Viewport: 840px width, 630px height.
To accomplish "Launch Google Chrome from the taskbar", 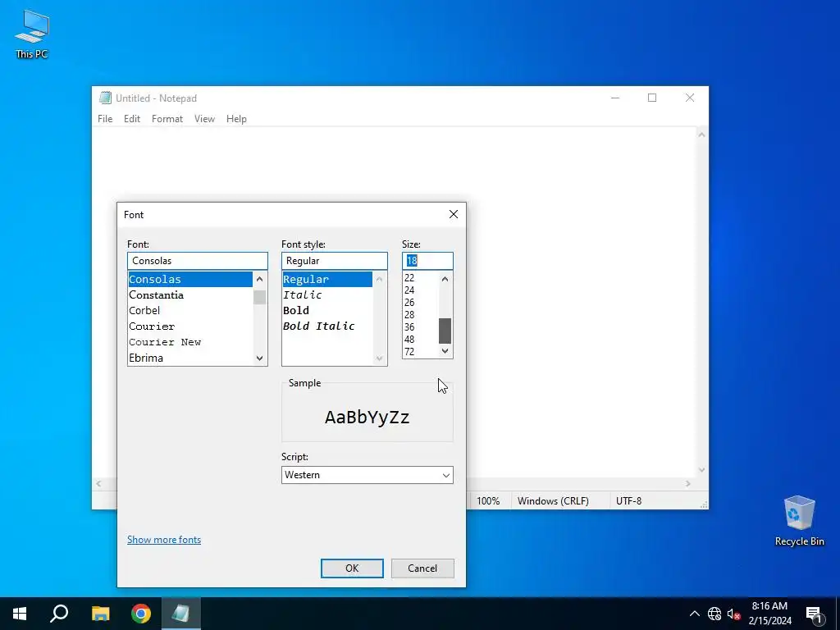I will point(141,614).
